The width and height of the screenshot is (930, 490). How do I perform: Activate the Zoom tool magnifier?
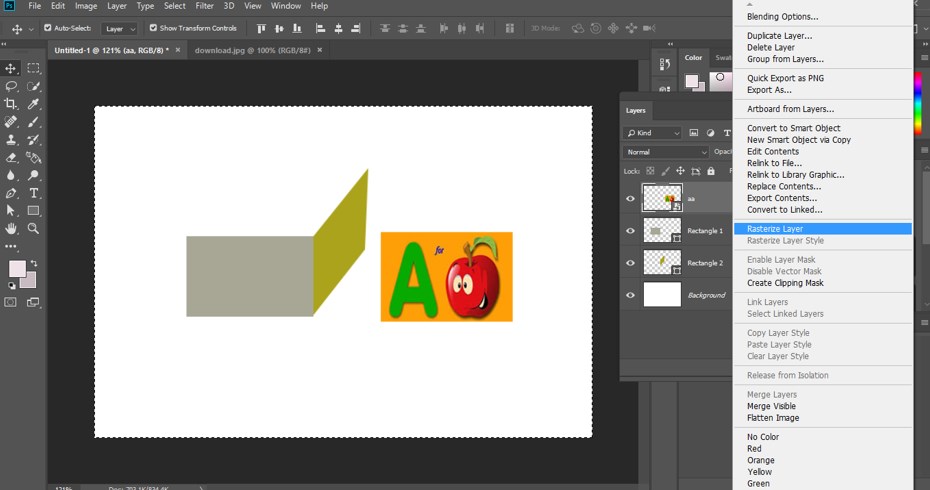34,228
